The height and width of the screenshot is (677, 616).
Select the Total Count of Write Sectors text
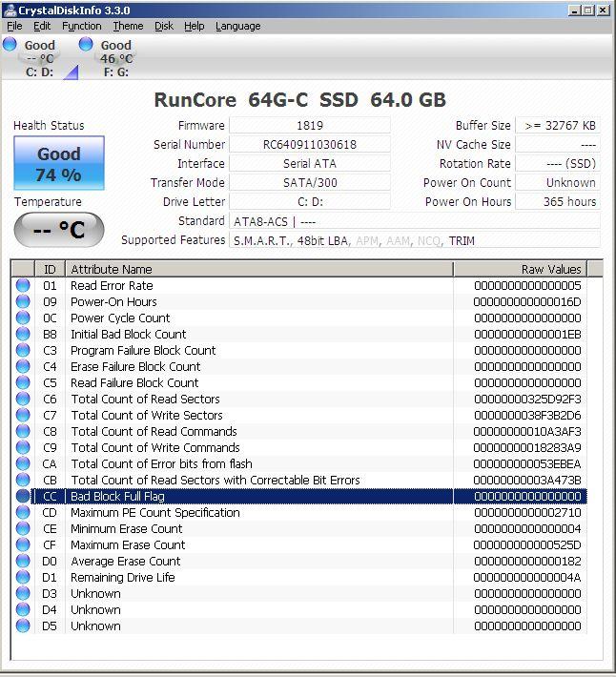click(x=147, y=416)
